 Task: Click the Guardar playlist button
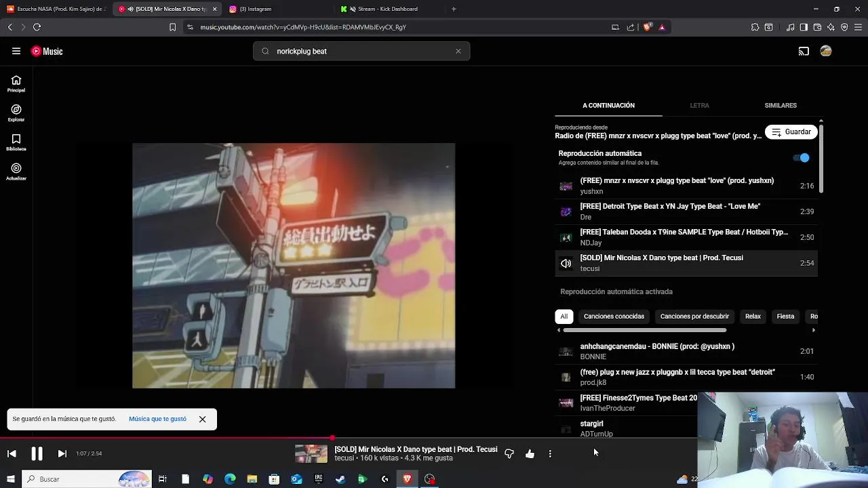pos(791,131)
